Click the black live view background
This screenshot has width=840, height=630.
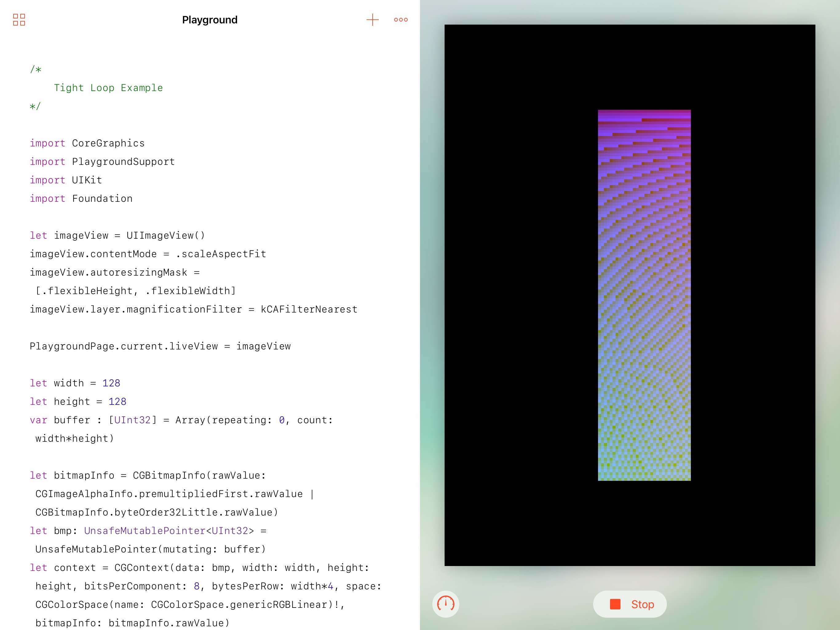[520, 295]
